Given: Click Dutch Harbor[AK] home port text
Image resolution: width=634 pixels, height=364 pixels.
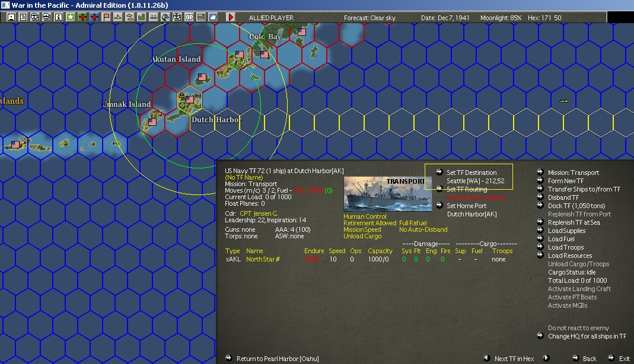Looking at the screenshot, I should [x=472, y=214].
